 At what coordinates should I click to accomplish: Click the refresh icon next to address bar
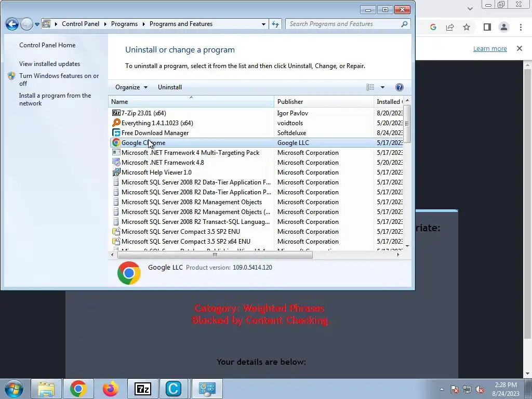pos(275,24)
